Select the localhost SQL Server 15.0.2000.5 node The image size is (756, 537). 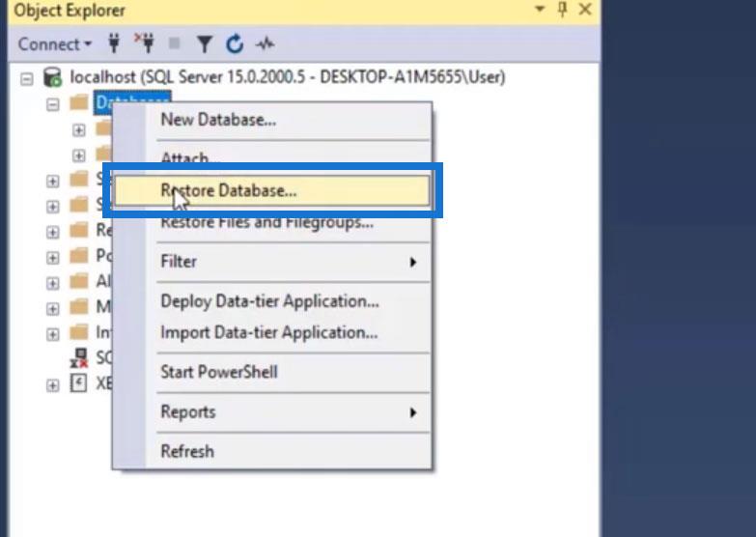pyautogui.click(x=288, y=77)
